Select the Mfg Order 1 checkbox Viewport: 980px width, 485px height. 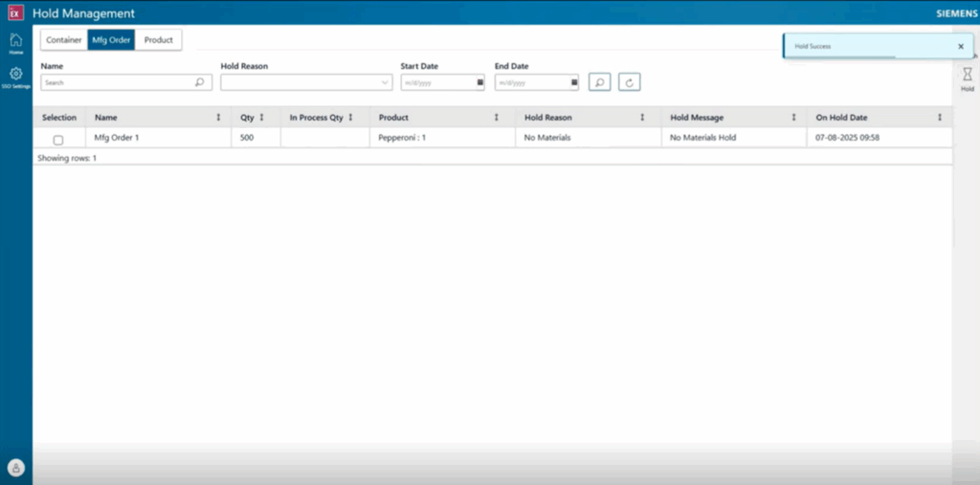click(x=58, y=140)
